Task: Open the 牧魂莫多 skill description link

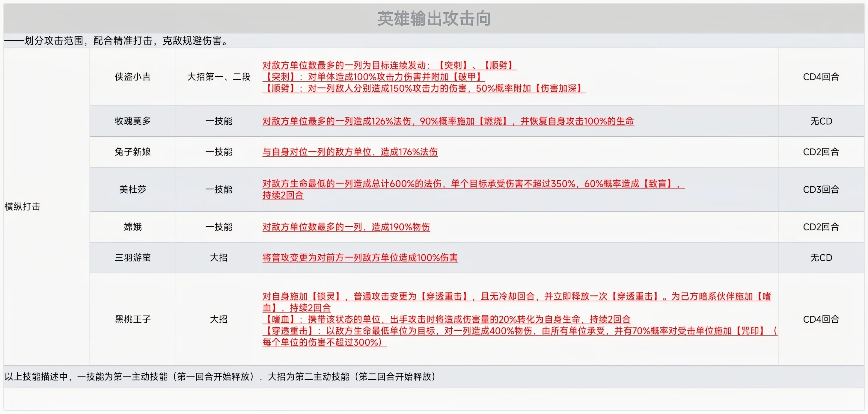Action: (448, 121)
